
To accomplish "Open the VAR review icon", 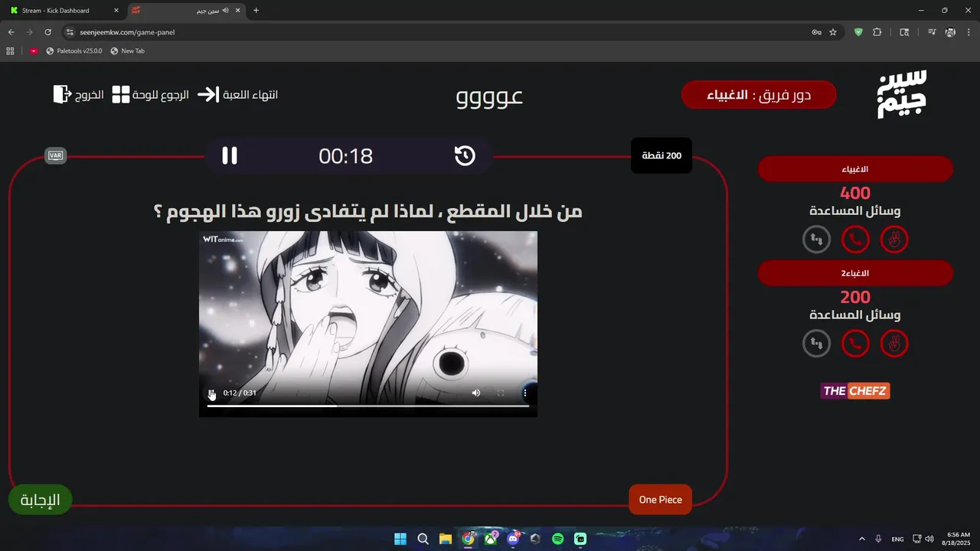I will point(56,156).
